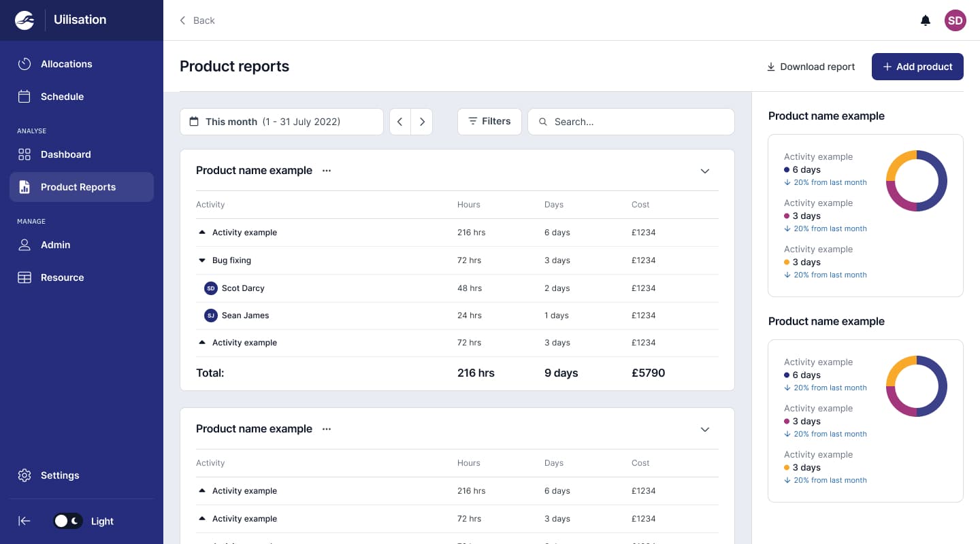The width and height of the screenshot is (980, 544).
Task: Open the Schedule calendar icon
Action: click(x=24, y=97)
